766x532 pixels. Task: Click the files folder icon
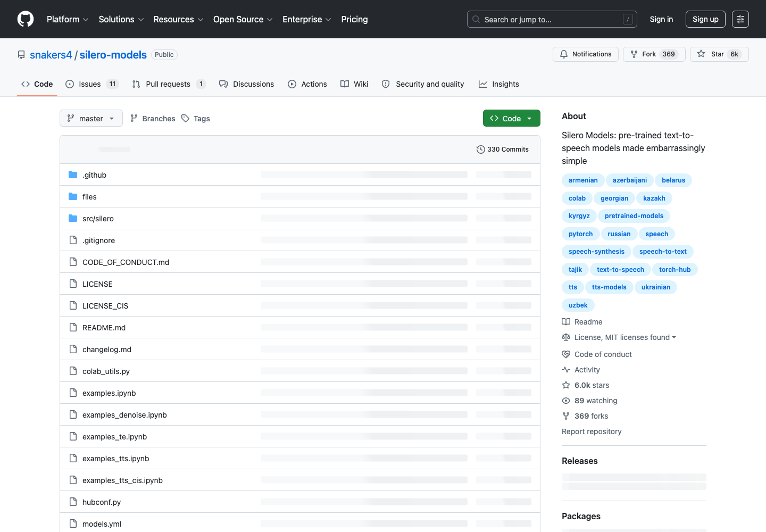point(73,197)
